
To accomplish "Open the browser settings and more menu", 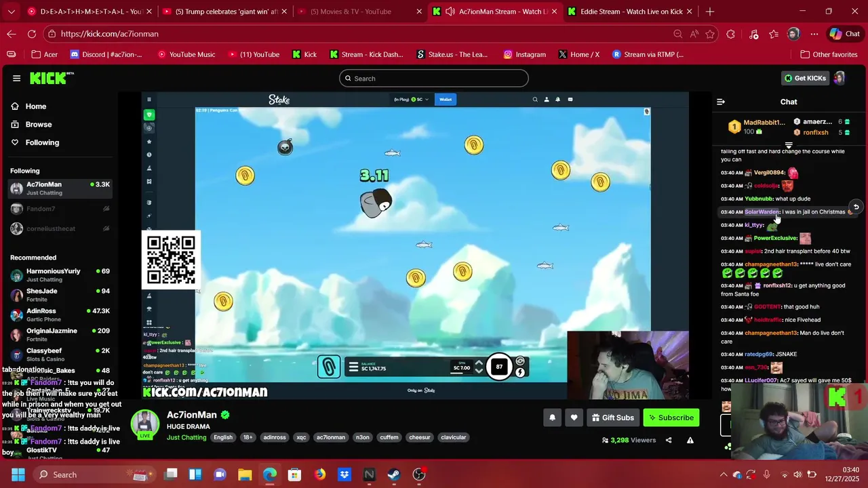I will coord(814,34).
